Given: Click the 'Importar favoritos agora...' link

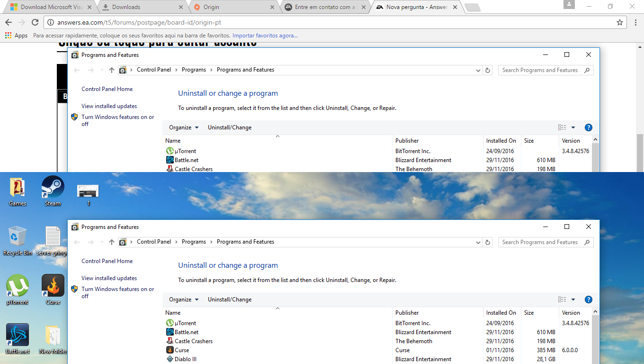Looking at the screenshot, I should (265, 36).
